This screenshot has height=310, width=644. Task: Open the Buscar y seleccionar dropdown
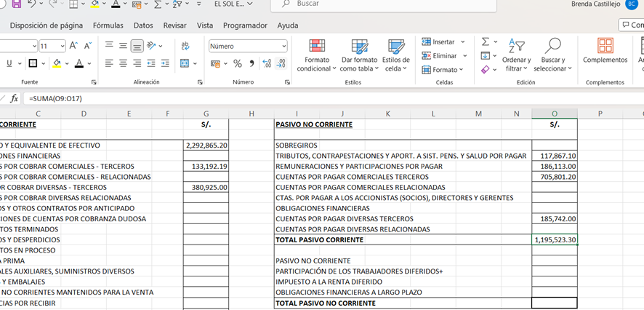(x=553, y=55)
